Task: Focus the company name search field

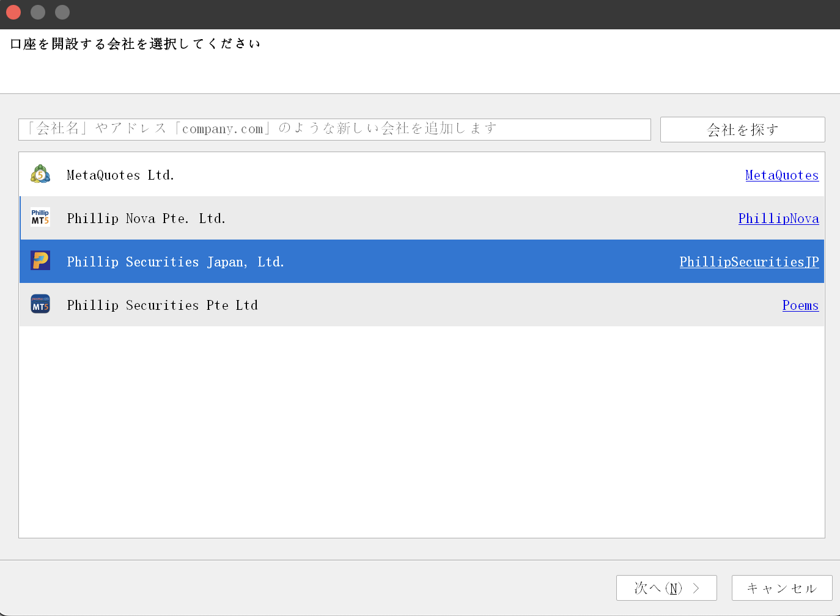Action: 334,129
